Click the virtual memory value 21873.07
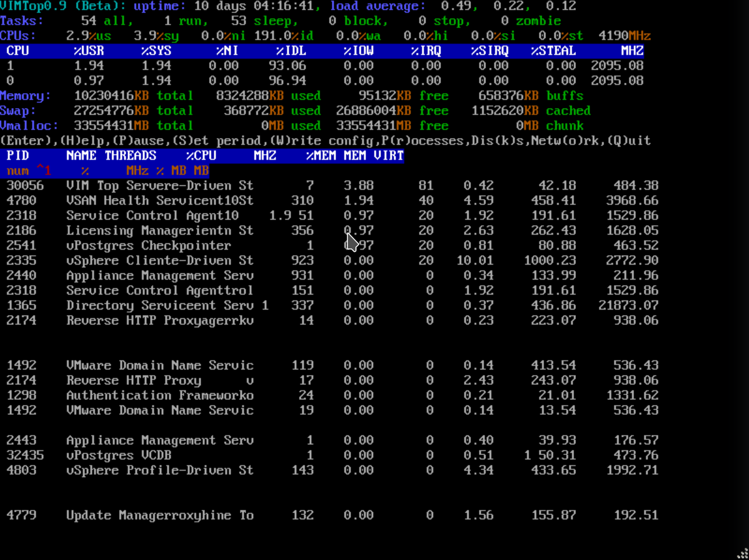The image size is (749, 560). 628,305
